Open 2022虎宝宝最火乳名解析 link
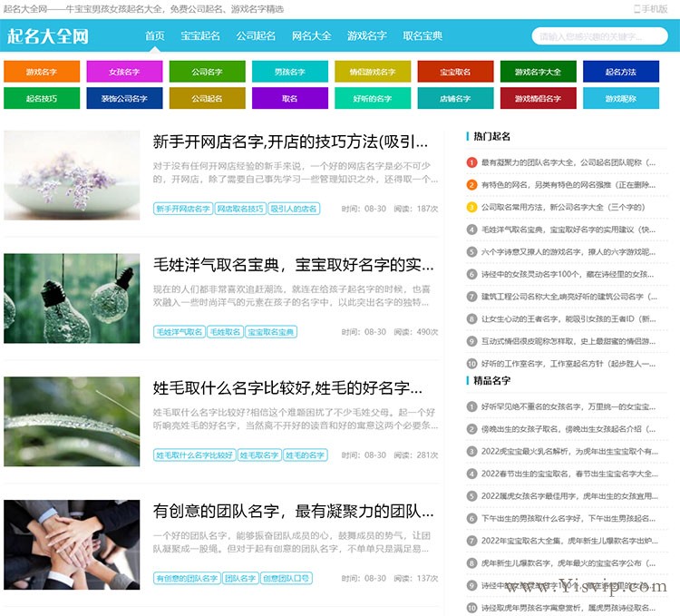680x616 pixels. pyautogui.click(x=569, y=452)
